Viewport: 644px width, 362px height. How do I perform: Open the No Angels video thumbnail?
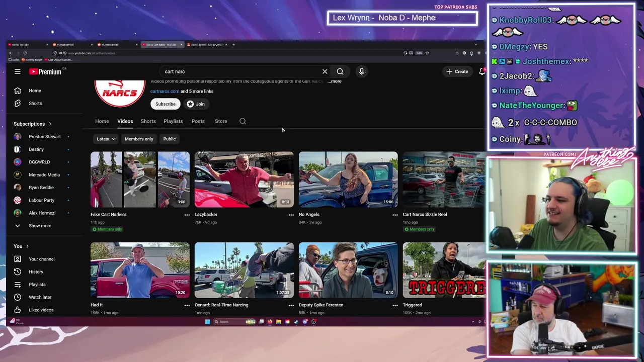[348, 179]
